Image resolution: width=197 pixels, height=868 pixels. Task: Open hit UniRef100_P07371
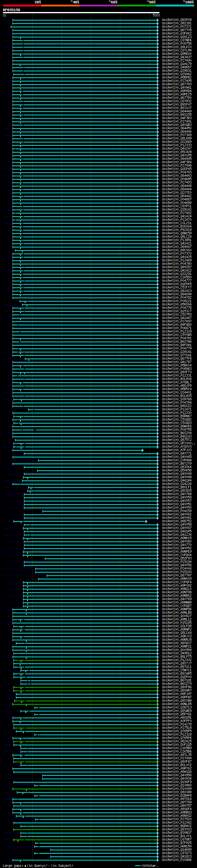177,26
